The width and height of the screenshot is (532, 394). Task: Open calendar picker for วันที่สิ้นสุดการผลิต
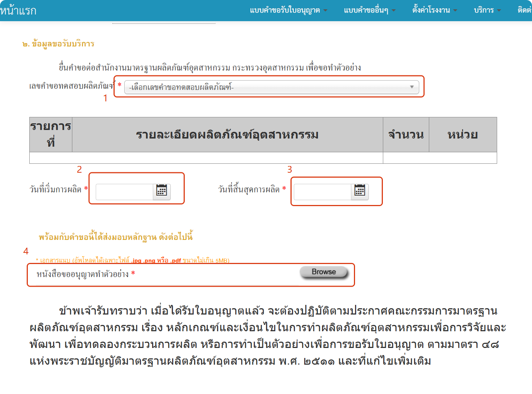[x=360, y=192]
